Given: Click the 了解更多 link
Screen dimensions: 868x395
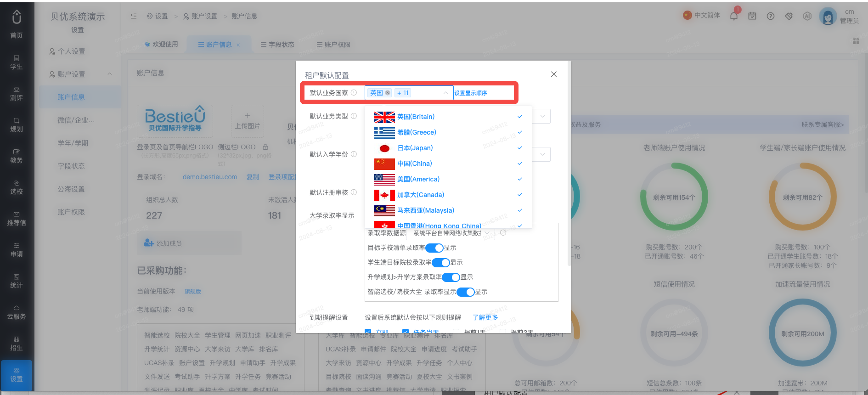Looking at the screenshot, I should [485, 317].
